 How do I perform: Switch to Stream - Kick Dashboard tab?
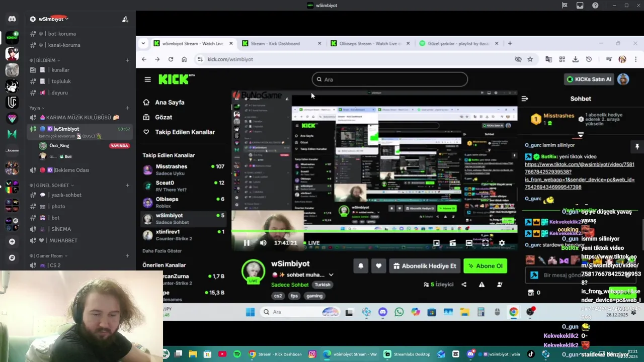pos(281,43)
